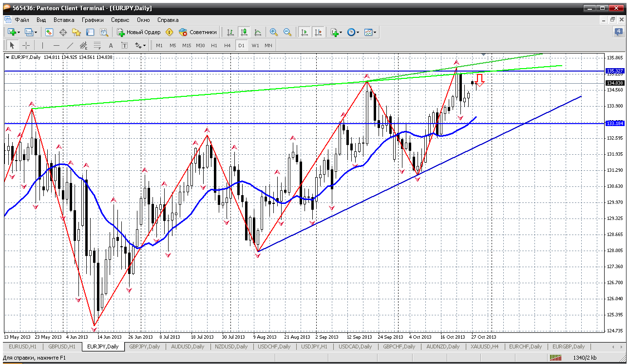The height and width of the screenshot is (364, 628).
Task: Set timeframe to H4
Action: 228,45
